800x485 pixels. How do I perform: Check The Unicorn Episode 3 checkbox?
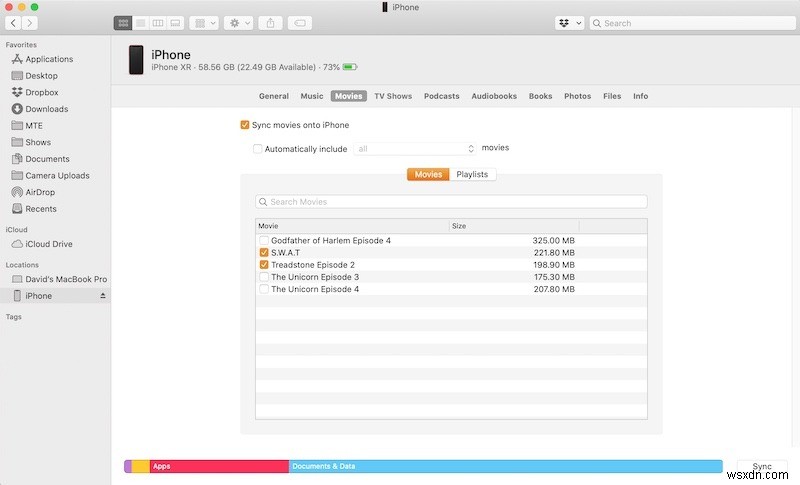(x=264, y=277)
